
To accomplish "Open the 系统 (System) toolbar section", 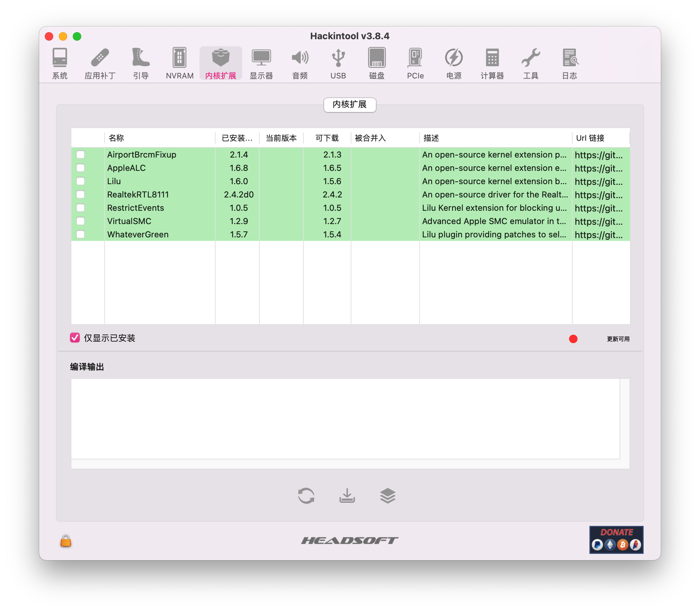I will point(60,63).
